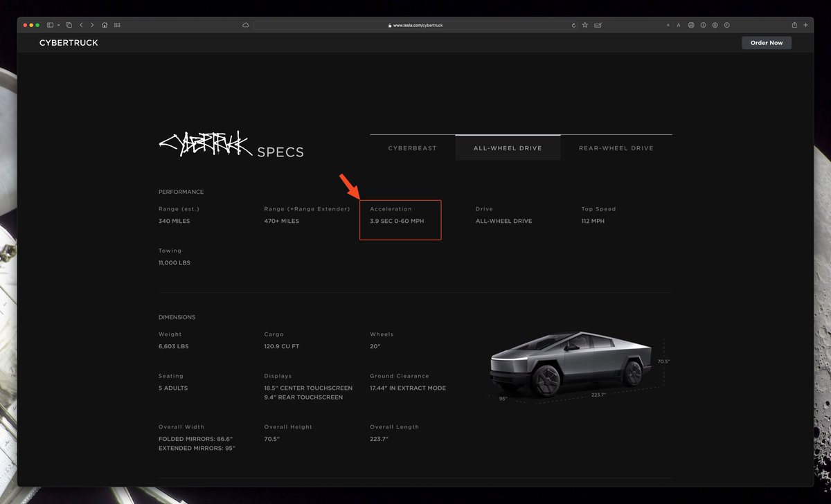
Task: Open the home page icon
Action: pos(105,25)
